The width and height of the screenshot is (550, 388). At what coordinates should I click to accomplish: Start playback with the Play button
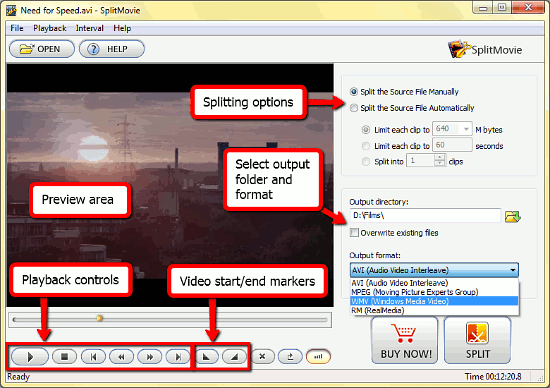[29, 357]
